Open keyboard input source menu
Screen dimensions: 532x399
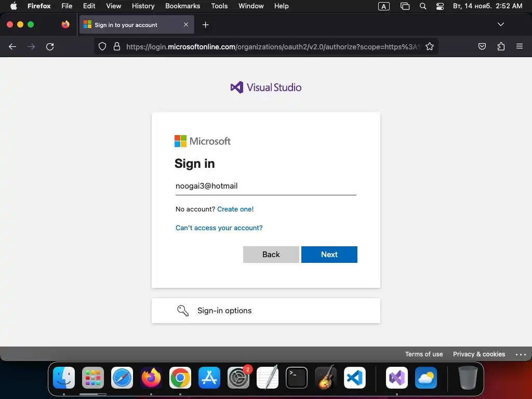[x=384, y=6]
